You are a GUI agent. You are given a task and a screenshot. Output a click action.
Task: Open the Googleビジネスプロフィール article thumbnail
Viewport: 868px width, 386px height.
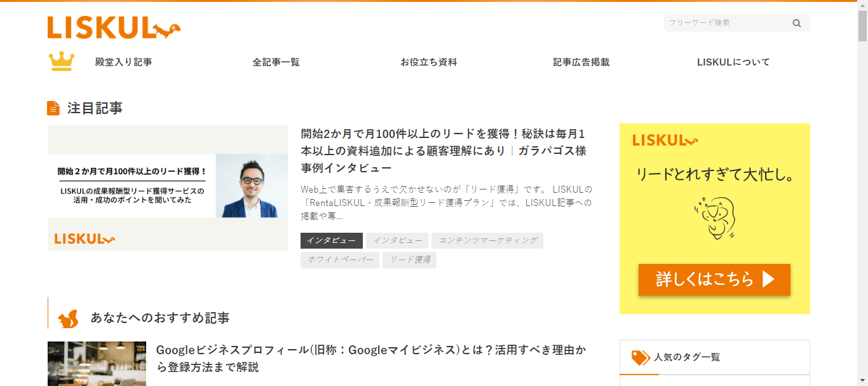[97, 364]
